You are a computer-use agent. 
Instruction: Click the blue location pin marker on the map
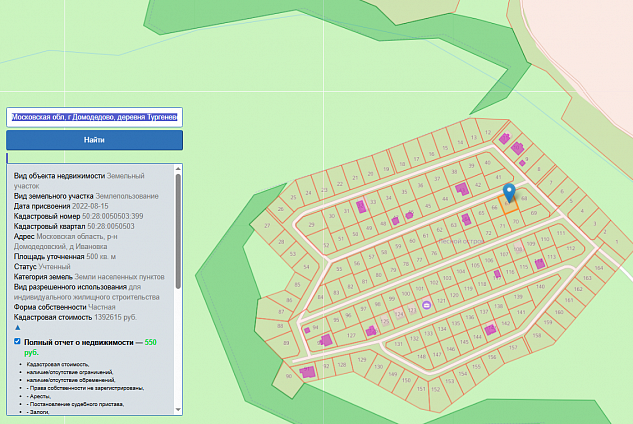[x=509, y=193]
